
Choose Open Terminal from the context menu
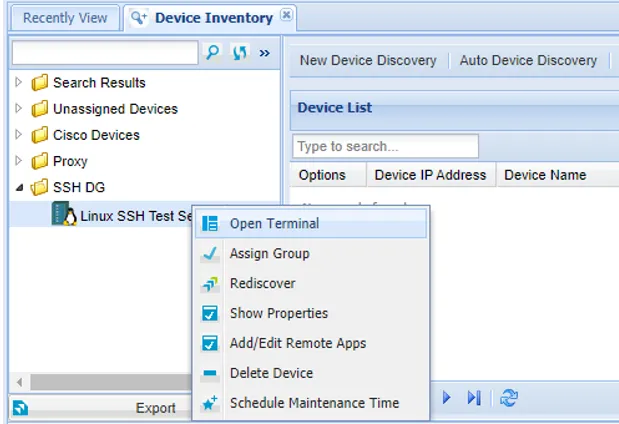311,223
